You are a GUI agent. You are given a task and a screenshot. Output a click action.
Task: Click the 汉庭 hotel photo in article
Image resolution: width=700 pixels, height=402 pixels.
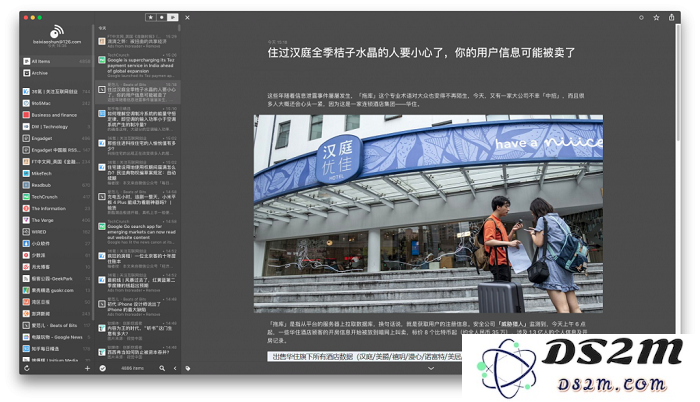tap(428, 214)
